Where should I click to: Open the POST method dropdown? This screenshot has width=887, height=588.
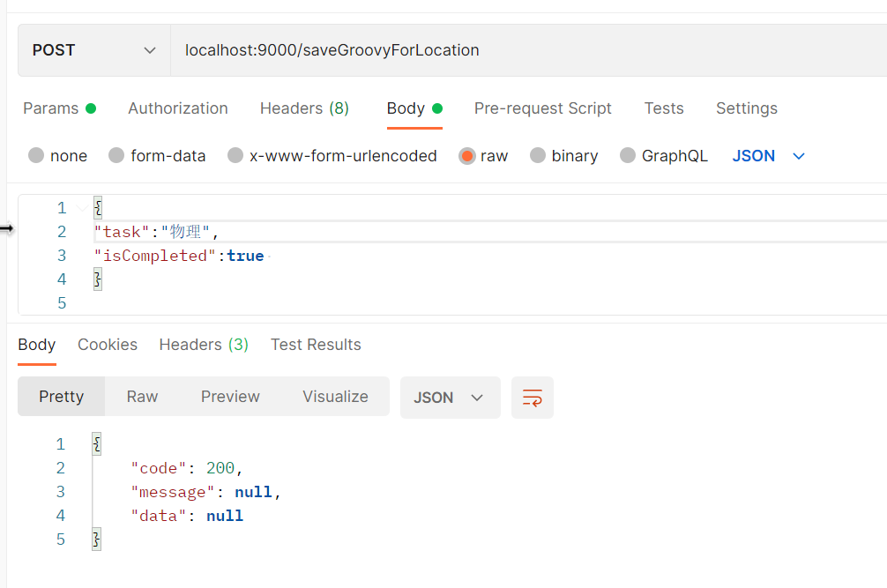click(94, 50)
